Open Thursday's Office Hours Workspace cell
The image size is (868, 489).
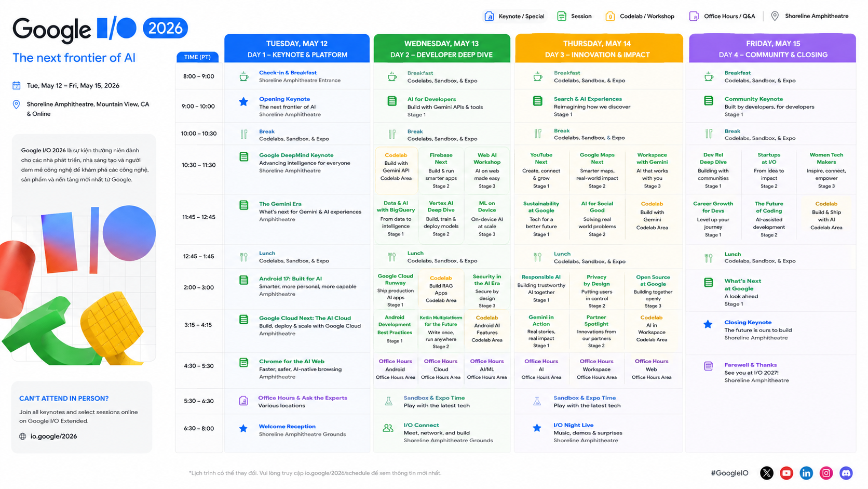pyautogui.click(x=596, y=369)
